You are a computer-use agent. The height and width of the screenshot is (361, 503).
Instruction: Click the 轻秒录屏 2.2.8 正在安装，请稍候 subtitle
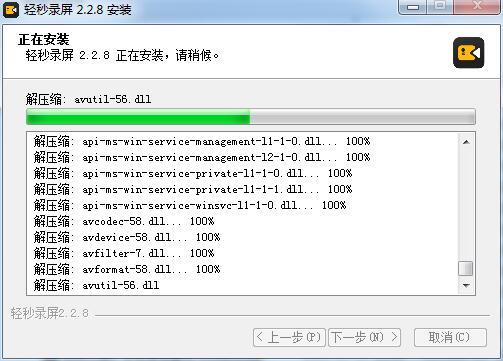tap(122, 55)
